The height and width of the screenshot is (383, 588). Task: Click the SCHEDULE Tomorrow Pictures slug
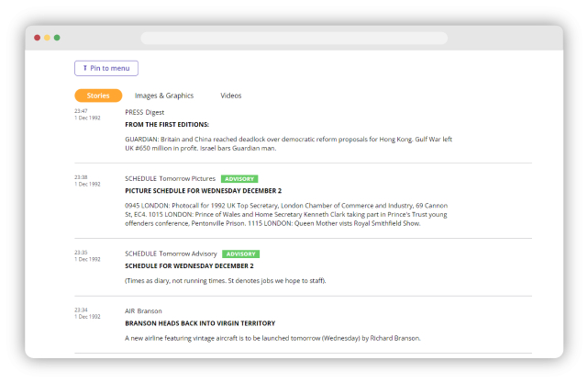(x=170, y=178)
